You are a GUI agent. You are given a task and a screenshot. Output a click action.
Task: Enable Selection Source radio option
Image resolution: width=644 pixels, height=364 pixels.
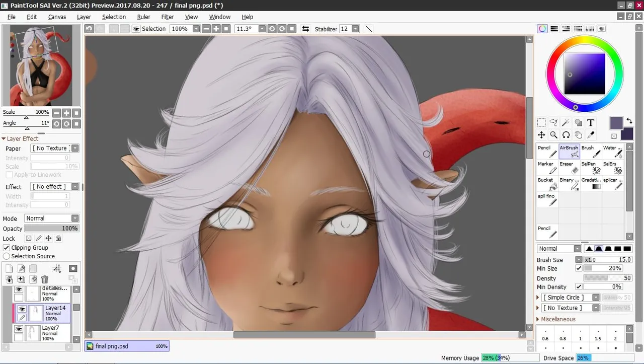[x=7, y=256]
